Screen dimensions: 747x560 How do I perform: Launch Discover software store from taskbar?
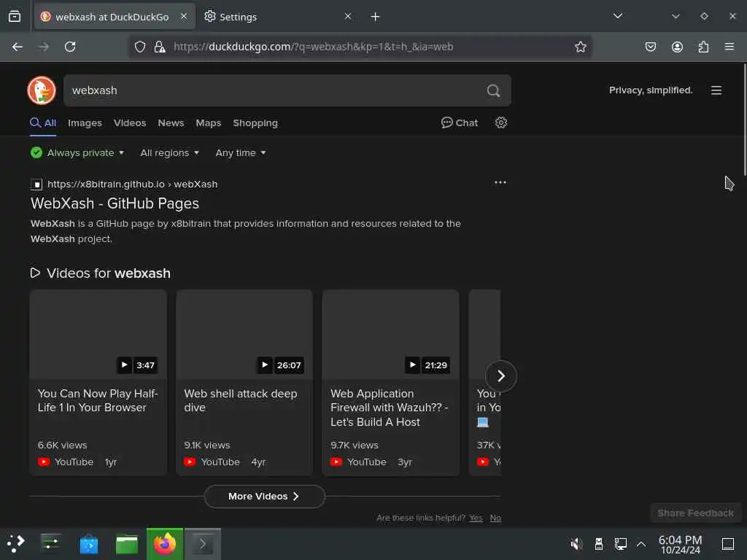point(88,543)
